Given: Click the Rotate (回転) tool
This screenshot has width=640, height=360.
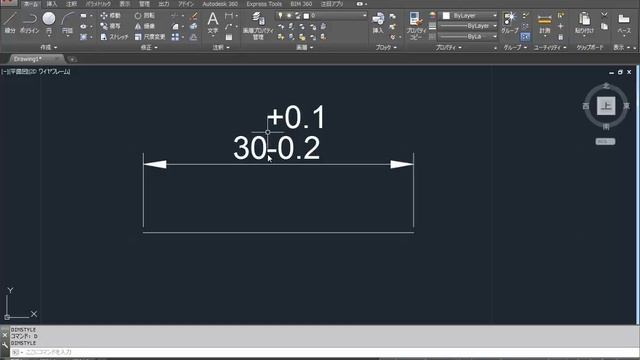Looking at the screenshot, I should pyautogui.click(x=144, y=16).
